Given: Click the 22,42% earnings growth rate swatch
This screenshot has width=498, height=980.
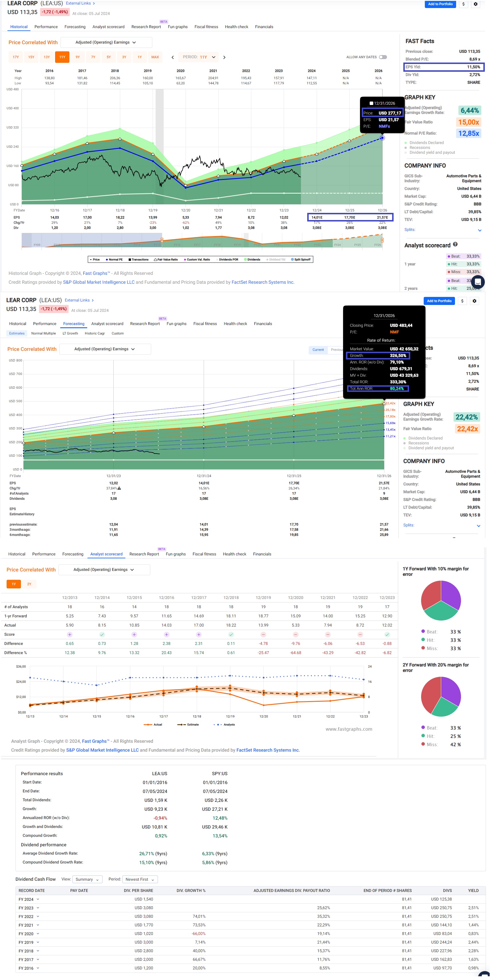Looking at the screenshot, I should (x=467, y=417).
